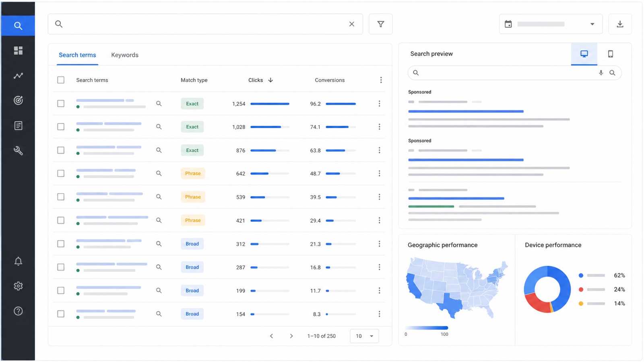The height and width of the screenshot is (362, 644).
Task: Click the download icon button
Action: tap(620, 24)
